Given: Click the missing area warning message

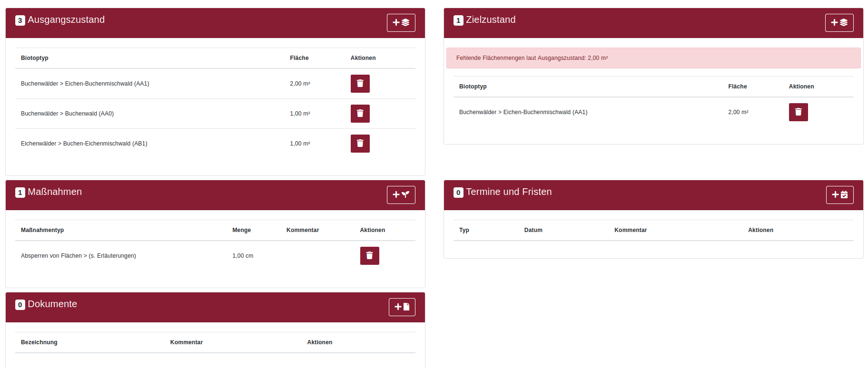Looking at the screenshot, I should [x=532, y=58].
